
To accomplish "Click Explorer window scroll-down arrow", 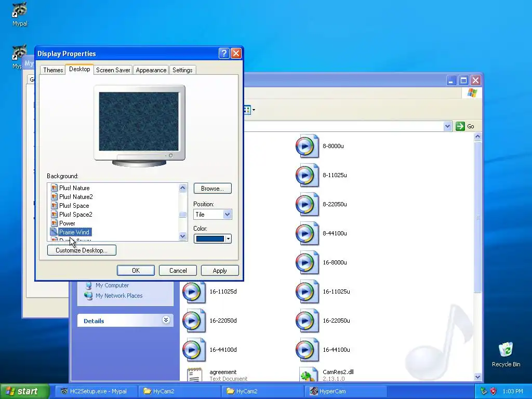I will pos(478,377).
